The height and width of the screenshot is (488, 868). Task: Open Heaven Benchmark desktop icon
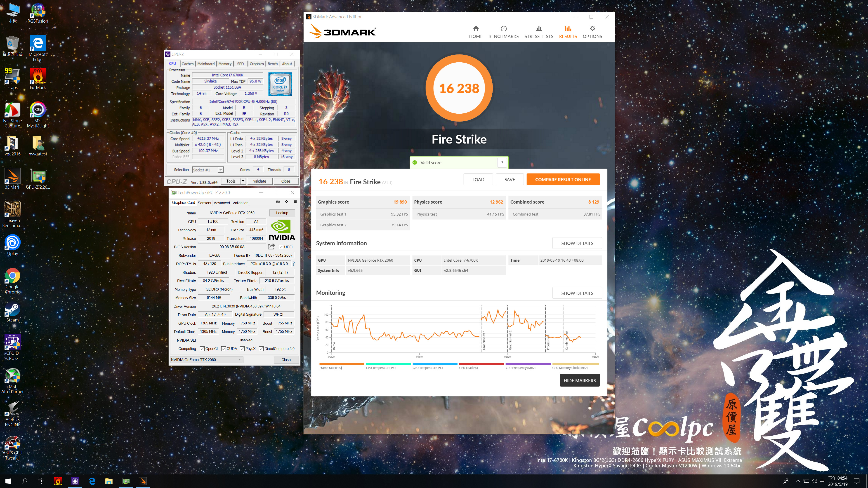(x=12, y=214)
